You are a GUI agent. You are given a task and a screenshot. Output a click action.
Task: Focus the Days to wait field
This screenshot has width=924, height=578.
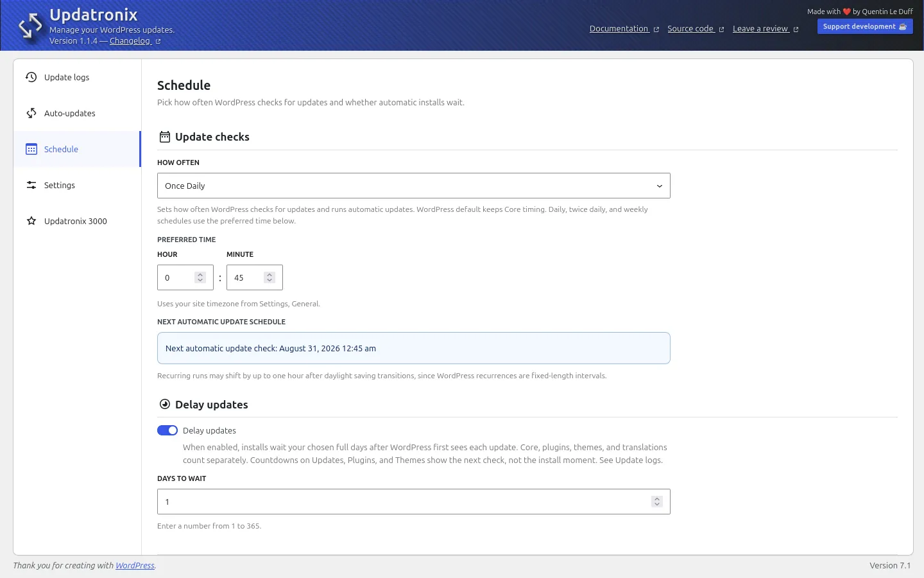[x=414, y=502]
